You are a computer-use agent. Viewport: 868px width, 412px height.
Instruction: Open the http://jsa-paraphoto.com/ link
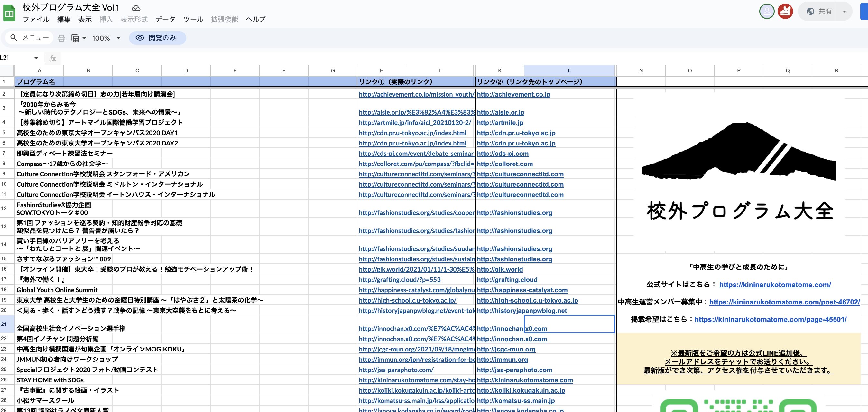(x=396, y=370)
